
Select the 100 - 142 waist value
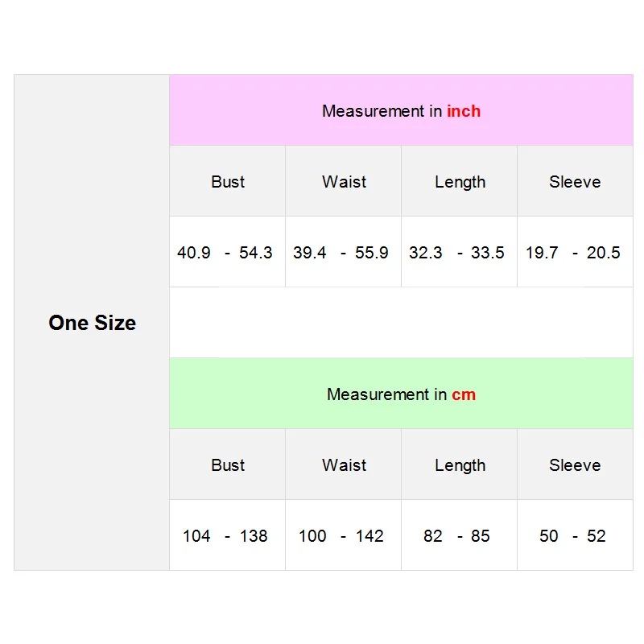pos(341,536)
